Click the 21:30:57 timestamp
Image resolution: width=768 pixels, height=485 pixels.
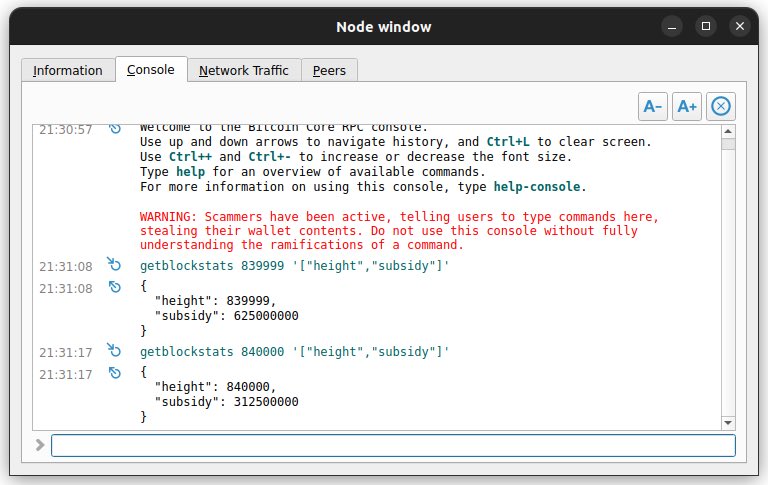tap(66, 130)
